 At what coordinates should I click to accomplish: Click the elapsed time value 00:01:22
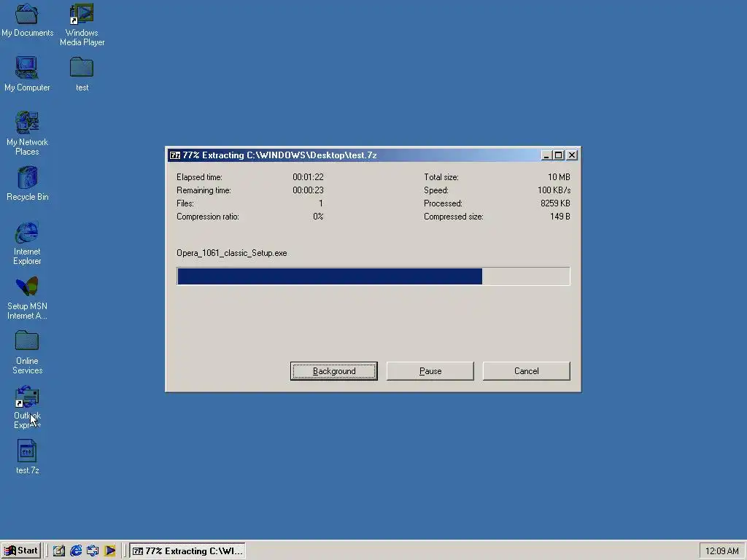308,177
